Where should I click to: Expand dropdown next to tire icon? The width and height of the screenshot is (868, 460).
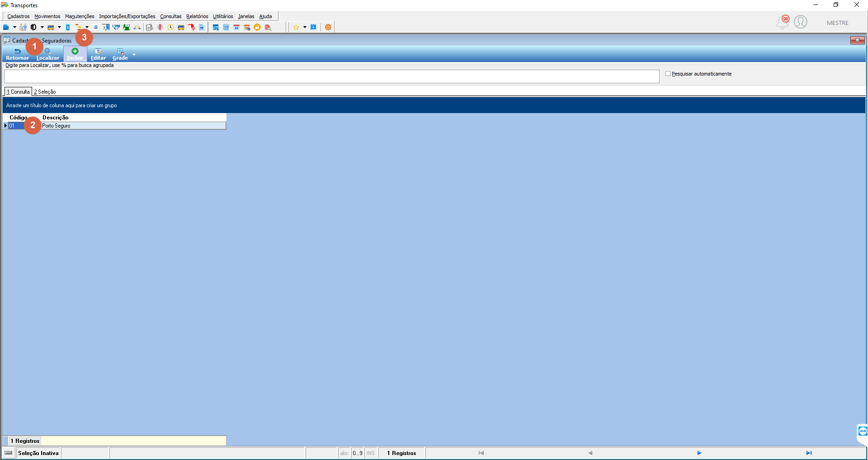pos(42,27)
